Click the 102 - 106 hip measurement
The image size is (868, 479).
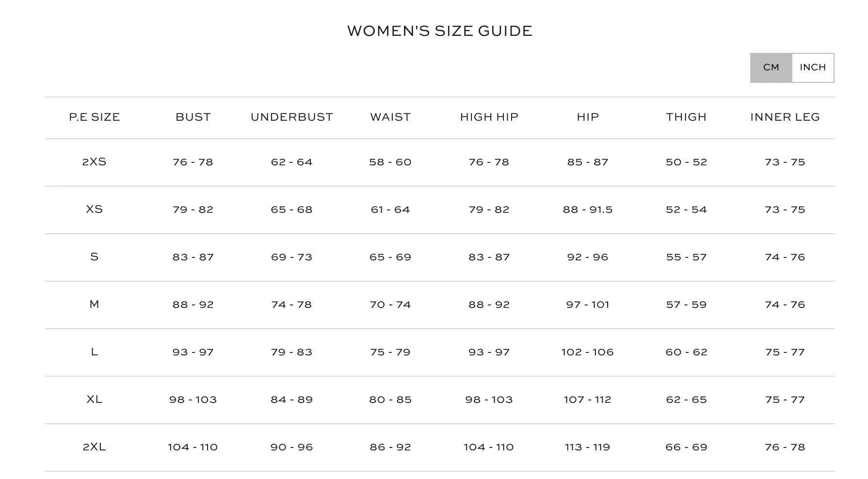click(x=588, y=352)
